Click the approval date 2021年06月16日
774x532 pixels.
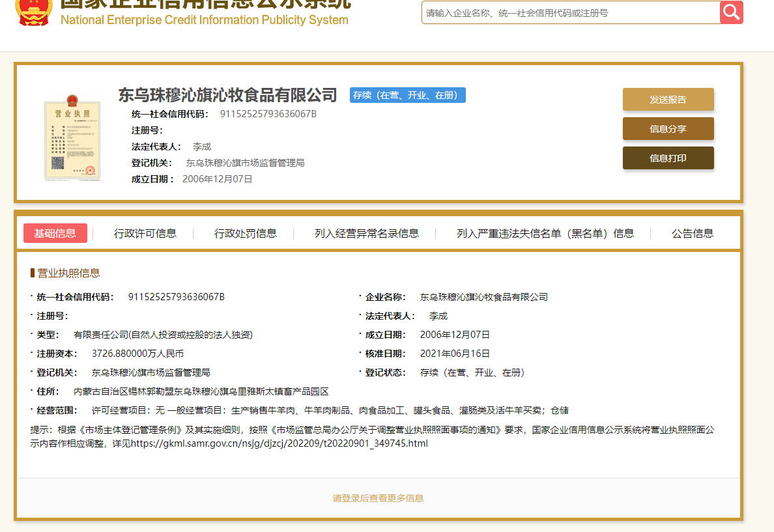point(455,354)
